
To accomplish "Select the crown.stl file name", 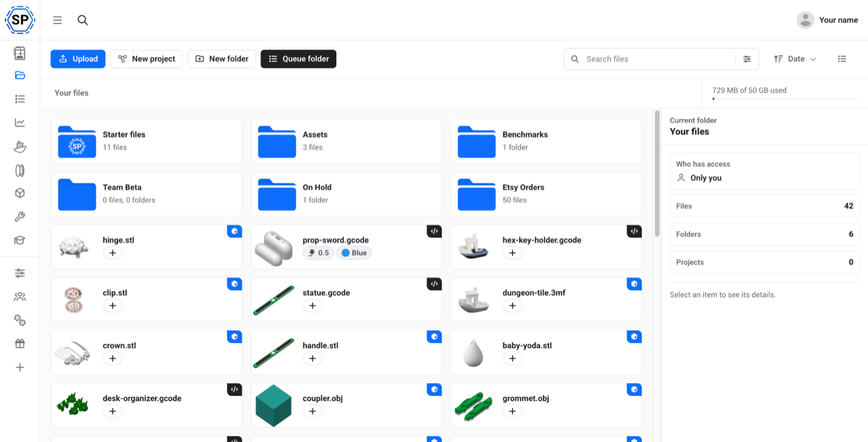I will pos(119,346).
